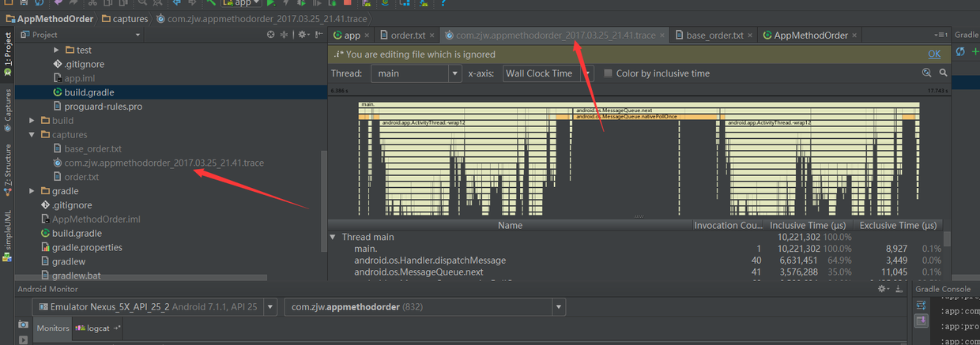Open the Z: Structure side tool window
This screenshot has height=345, width=980.
(x=7, y=169)
